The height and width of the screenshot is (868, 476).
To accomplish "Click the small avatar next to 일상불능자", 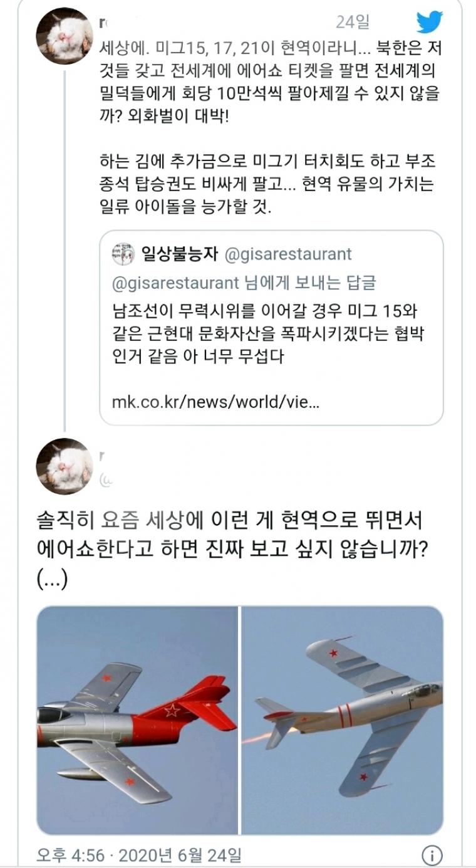I will [123, 254].
